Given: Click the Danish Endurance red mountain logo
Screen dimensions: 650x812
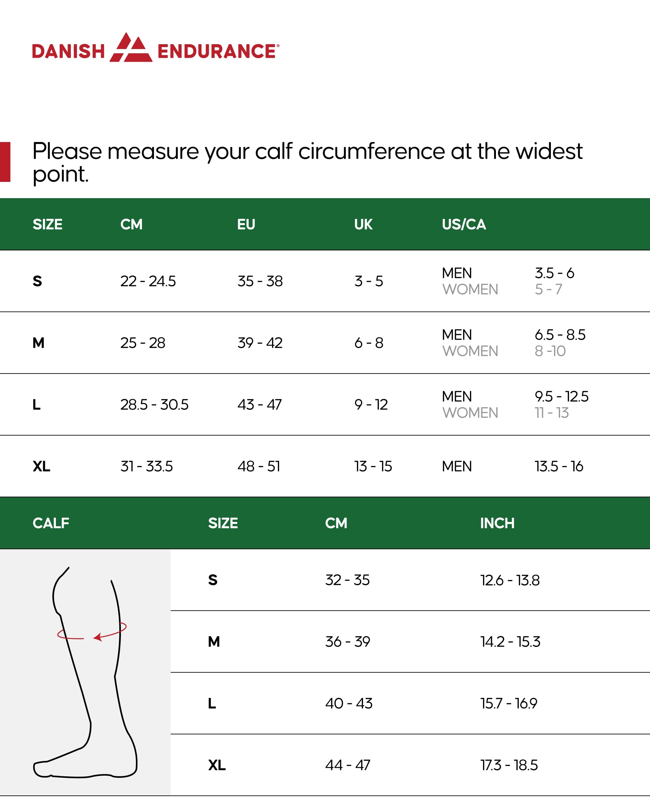Looking at the screenshot, I should 131,48.
